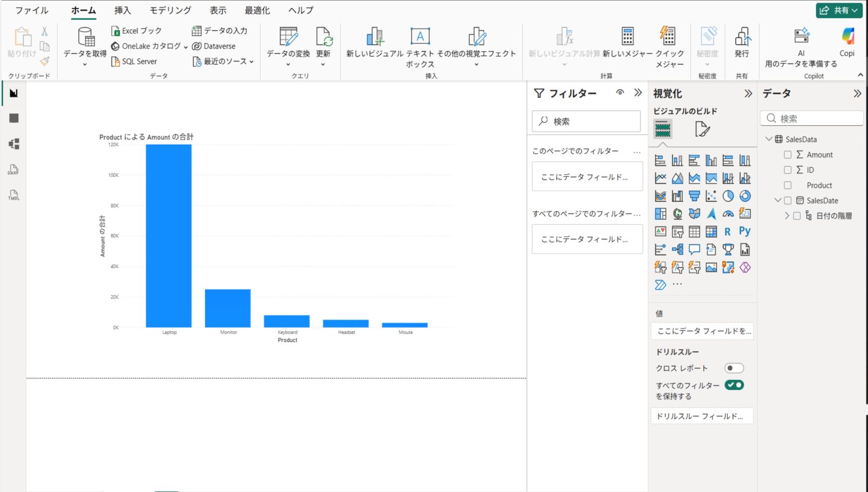The image size is (868, 492).
Task: Click the 共有 share button
Action: [838, 10]
